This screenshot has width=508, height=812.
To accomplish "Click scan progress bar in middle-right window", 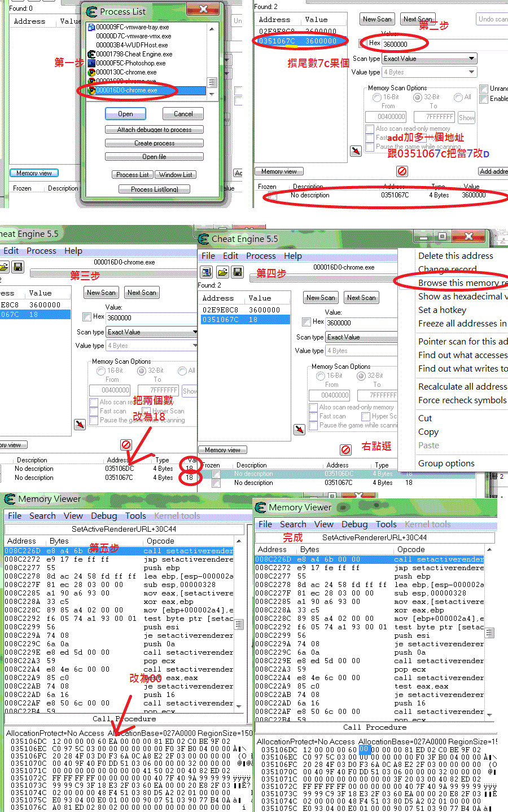I will tap(323, 278).
